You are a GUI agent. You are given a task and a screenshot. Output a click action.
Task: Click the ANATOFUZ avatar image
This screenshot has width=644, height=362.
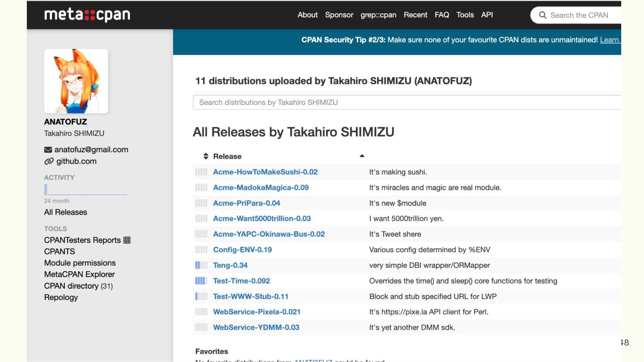pos(76,81)
